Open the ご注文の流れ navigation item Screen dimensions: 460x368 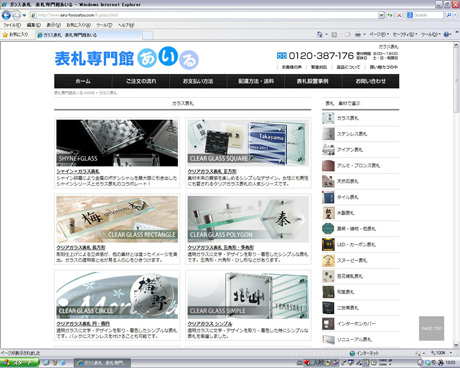(141, 81)
